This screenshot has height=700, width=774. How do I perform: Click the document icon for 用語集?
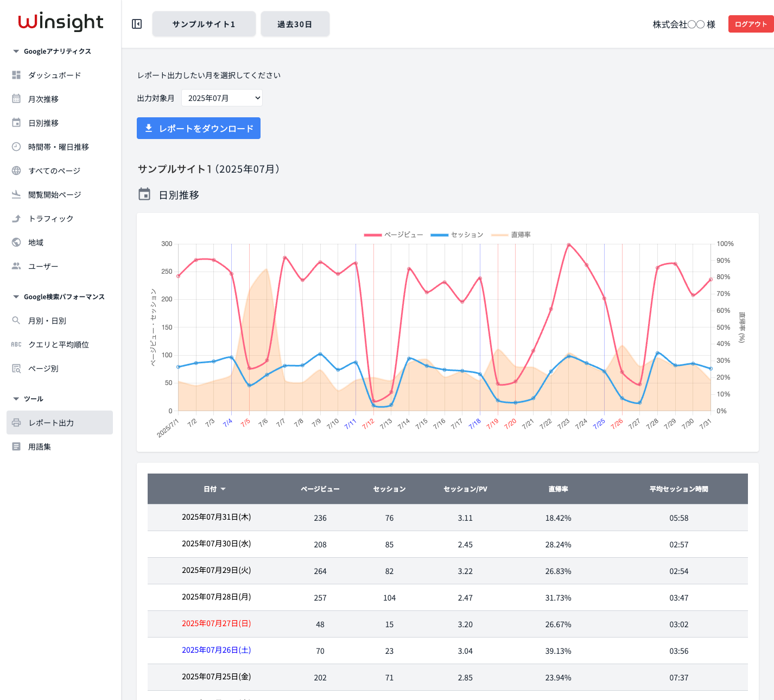point(16,446)
